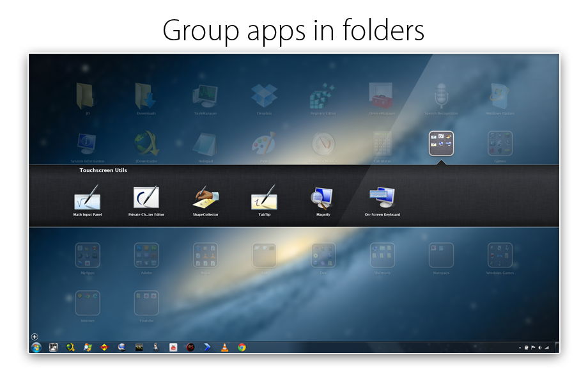Open Windows Update
588x371 pixels.
pyautogui.click(x=499, y=96)
